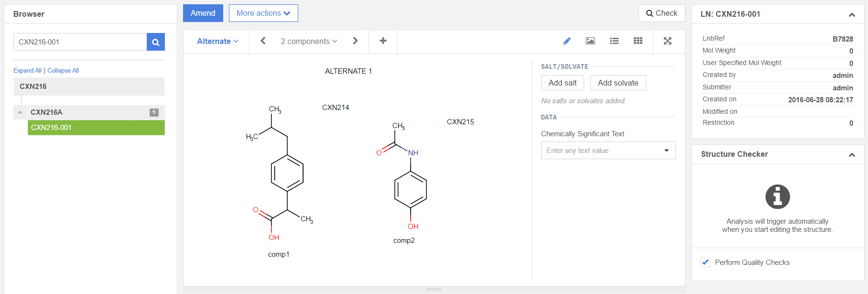Collapse the CXN216A tree node
Viewport: 868px width, 294px height.
[x=20, y=112]
